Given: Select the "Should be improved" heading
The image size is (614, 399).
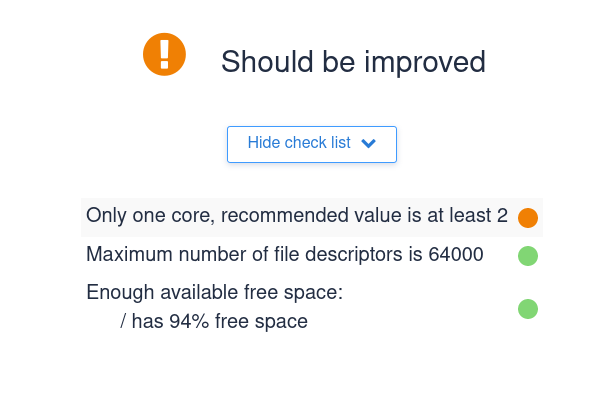Looking at the screenshot, I should coord(353,62).
